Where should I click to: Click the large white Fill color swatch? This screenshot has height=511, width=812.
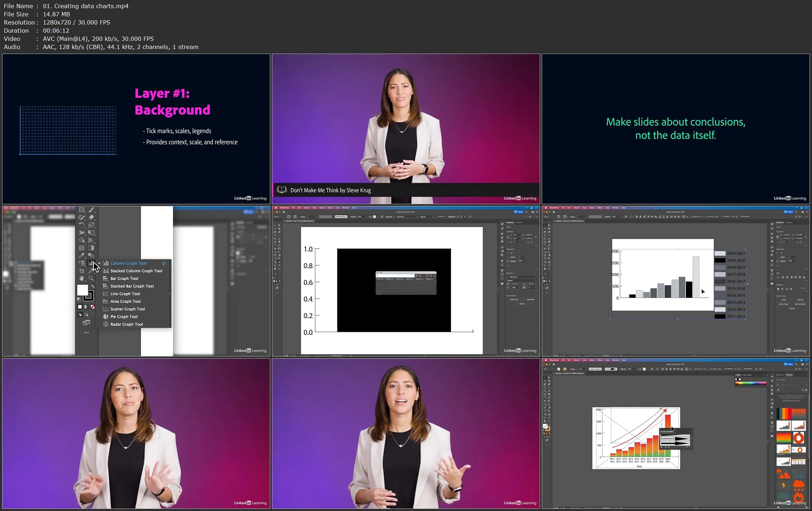(82, 290)
